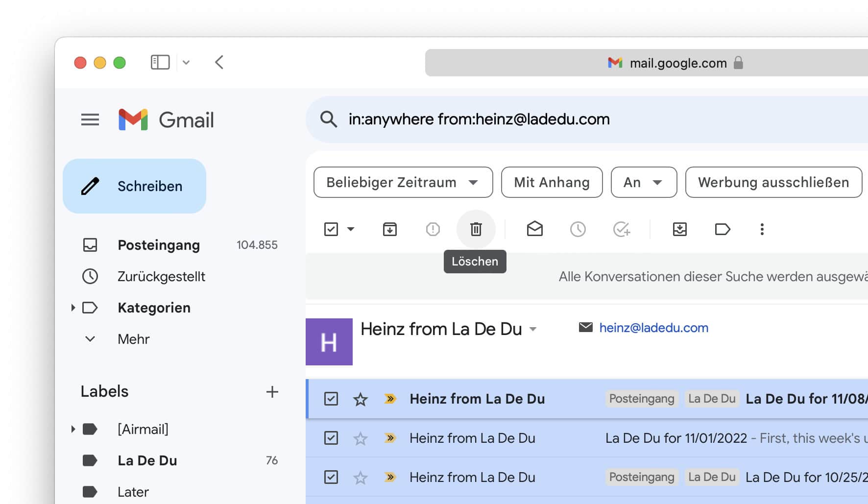The width and height of the screenshot is (868, 504).
Task: Go back with the Safari back arrow
Action: click(x=219, y=62)
